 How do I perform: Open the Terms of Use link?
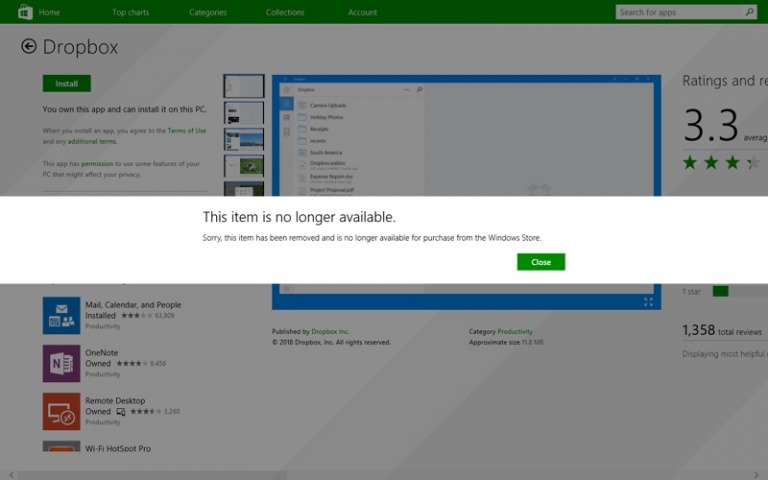(x=187, y=131)
